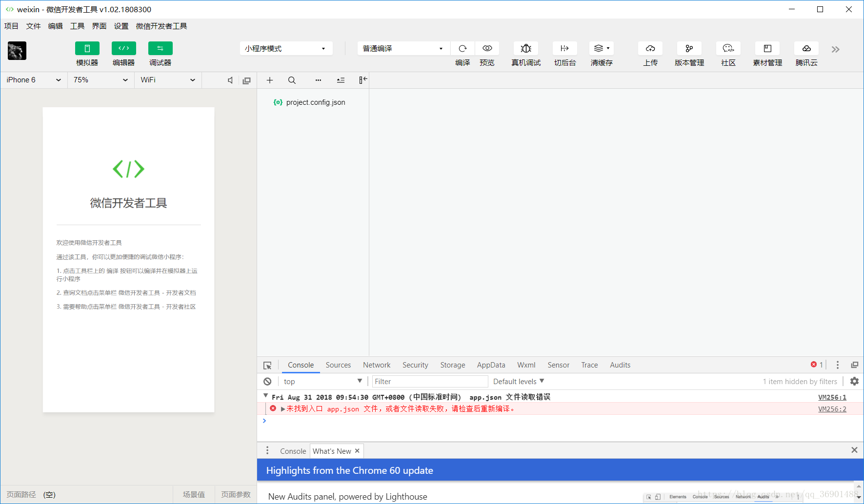The image size is (864, 504).
Task: Open 腾讯云 Tencent Cloud
Action: (x=806, y=48)
